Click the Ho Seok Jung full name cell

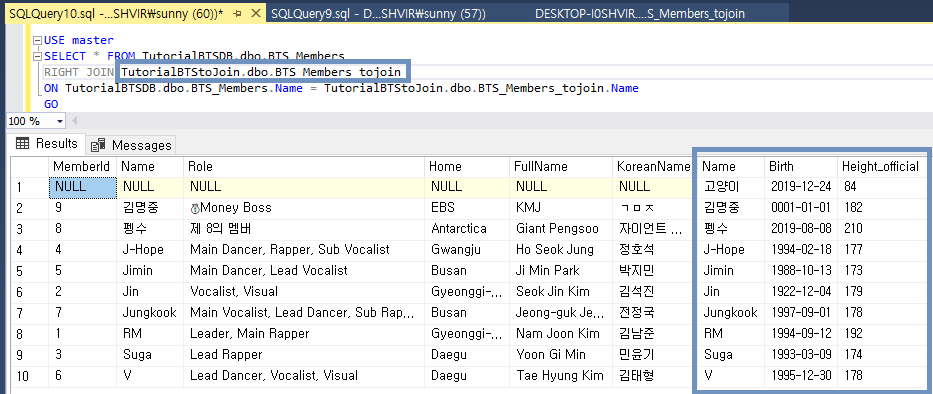(561, 249)
